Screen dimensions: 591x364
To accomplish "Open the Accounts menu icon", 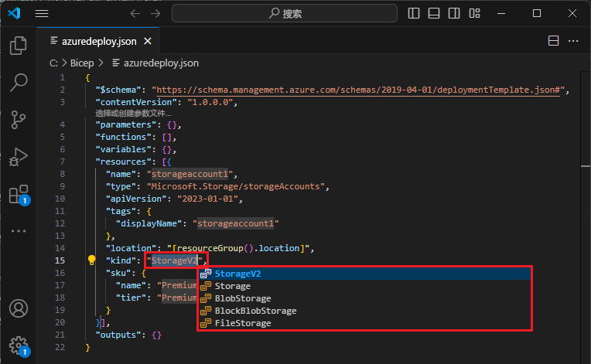I will click(x=18, y=308).
